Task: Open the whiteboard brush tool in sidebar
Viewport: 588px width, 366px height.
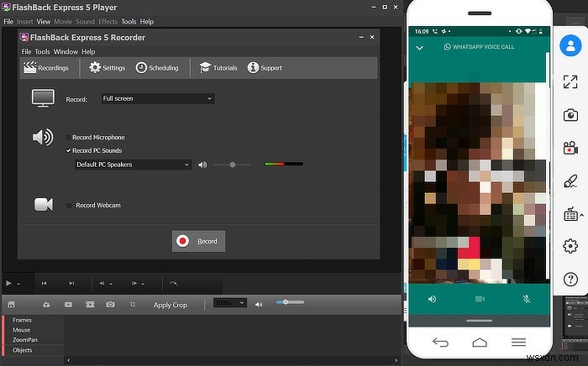Action: tap(570, 181)
